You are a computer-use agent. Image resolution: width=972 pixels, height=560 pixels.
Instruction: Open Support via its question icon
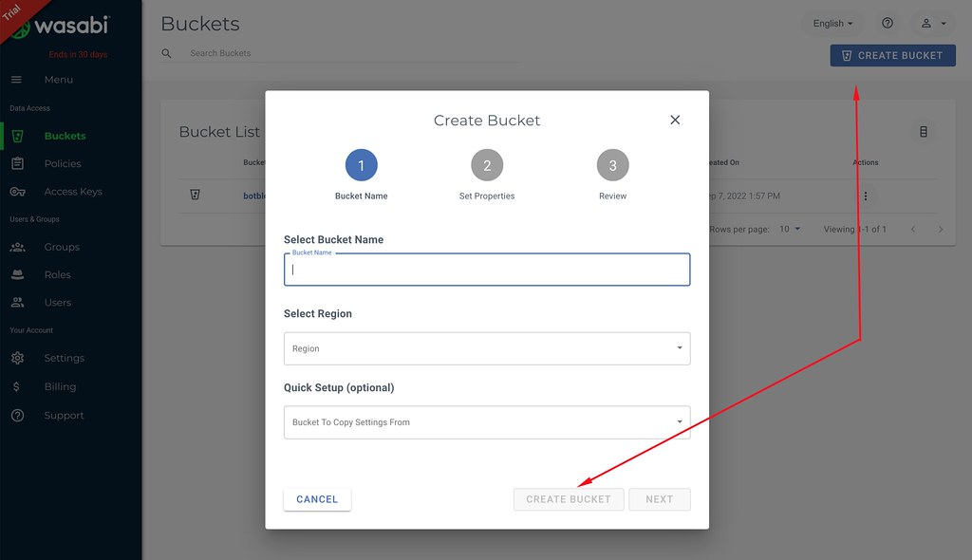point(17,415)
